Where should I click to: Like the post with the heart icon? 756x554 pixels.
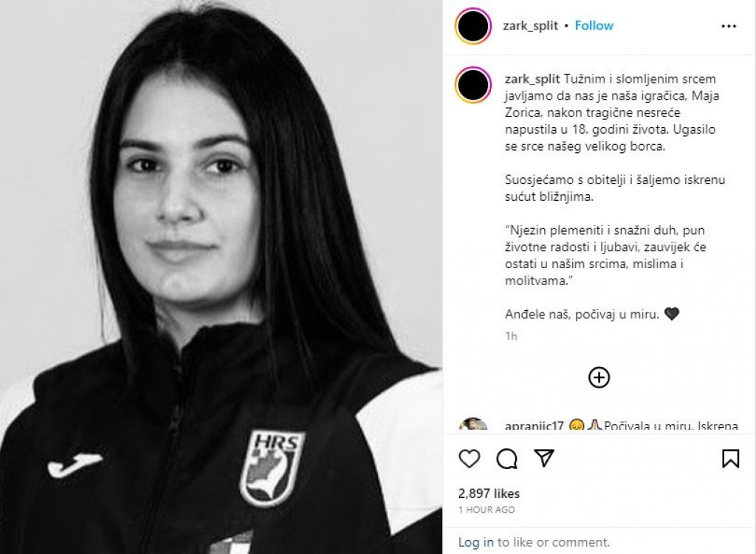coord(469,459)
